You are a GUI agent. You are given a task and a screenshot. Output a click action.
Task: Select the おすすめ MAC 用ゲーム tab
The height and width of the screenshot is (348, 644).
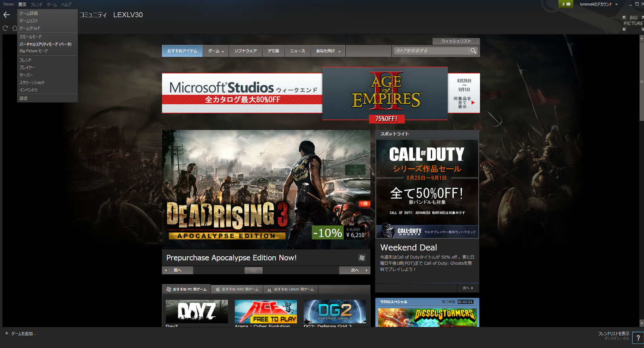click(237, 289)
